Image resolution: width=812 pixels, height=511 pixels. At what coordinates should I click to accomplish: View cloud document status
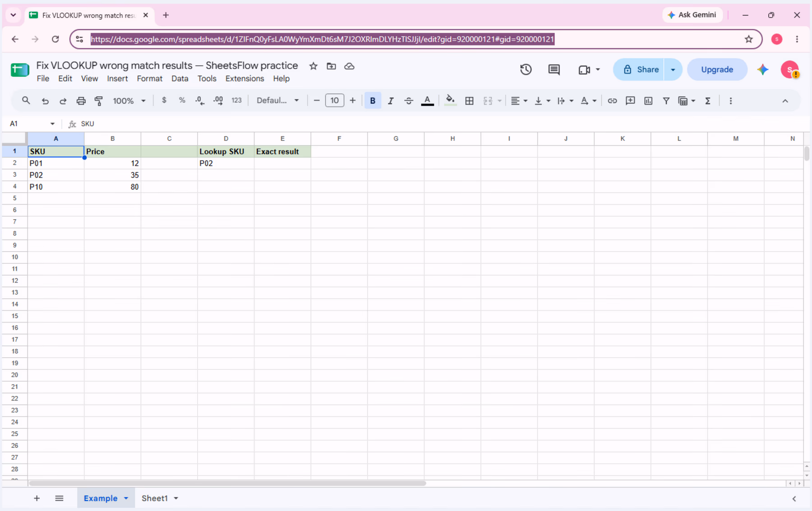point(349,66)
